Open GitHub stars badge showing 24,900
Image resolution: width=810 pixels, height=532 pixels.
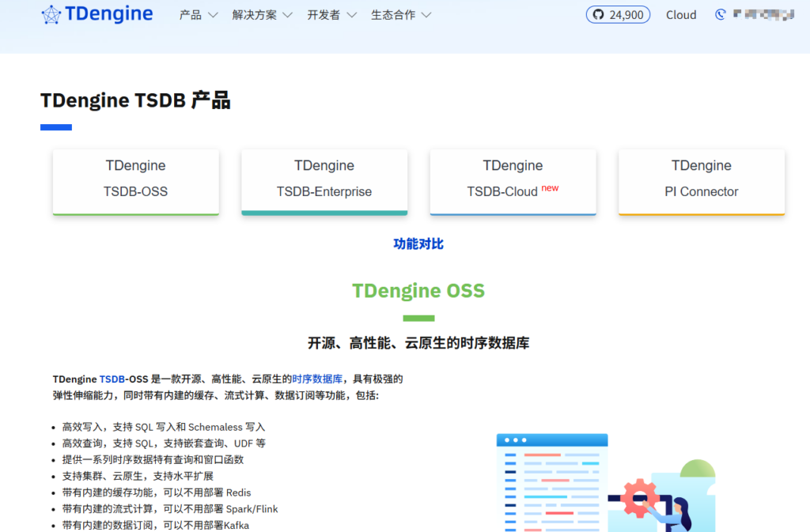618,15
